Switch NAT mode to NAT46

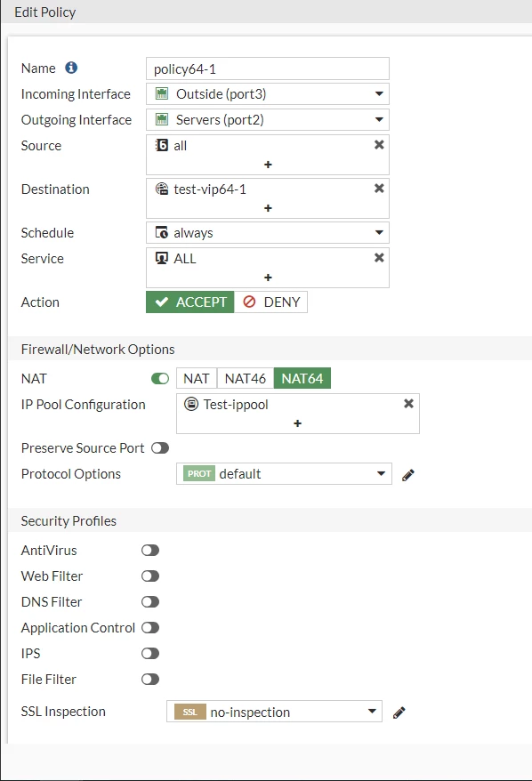[x=245, y=379]
